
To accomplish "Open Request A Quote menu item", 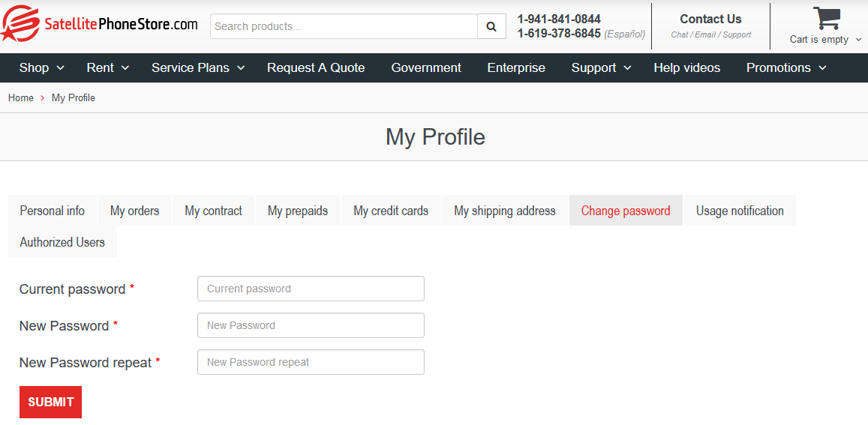I will (316, 67).
